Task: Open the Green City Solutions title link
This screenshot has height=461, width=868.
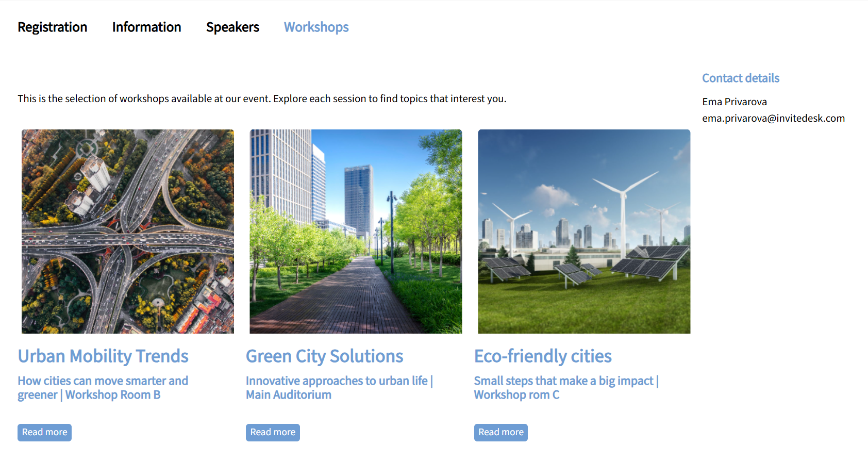Action: [324, 356]
